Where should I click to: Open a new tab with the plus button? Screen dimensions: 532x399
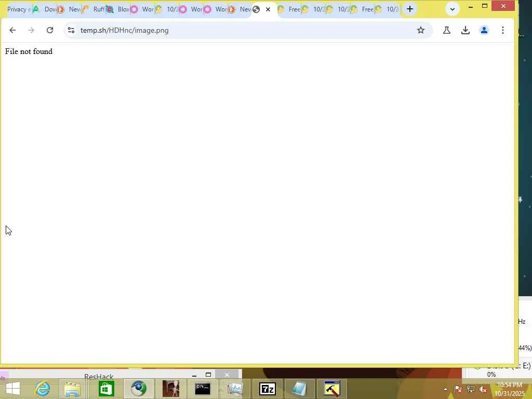click(410, 9)
